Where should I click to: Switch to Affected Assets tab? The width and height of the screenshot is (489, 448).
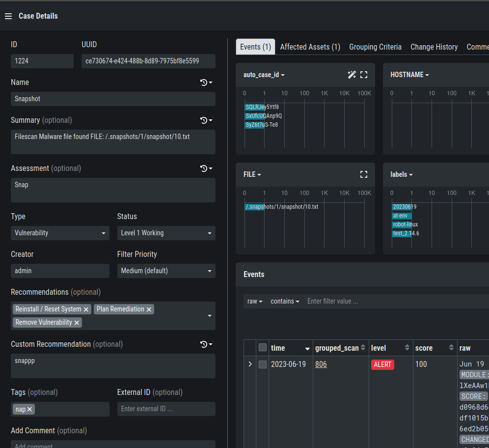pyautogui.click(x=310, y=47)
